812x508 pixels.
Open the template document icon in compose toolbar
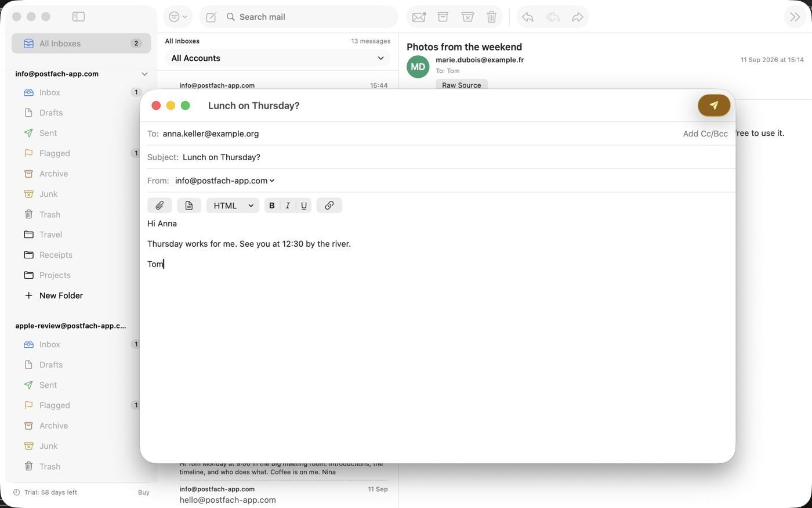[x=189, y=206]
